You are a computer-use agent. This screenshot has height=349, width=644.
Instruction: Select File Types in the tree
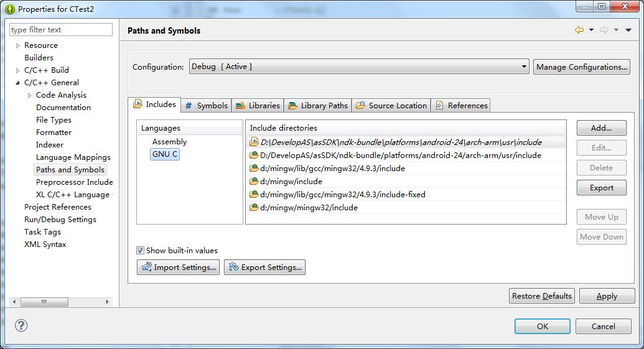tap(54, 120)
